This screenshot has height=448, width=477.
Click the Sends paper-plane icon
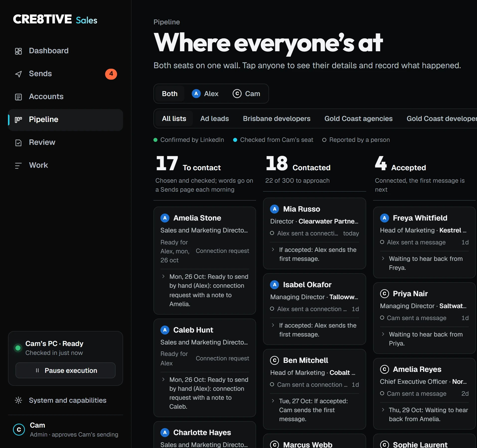pos(18,74)
